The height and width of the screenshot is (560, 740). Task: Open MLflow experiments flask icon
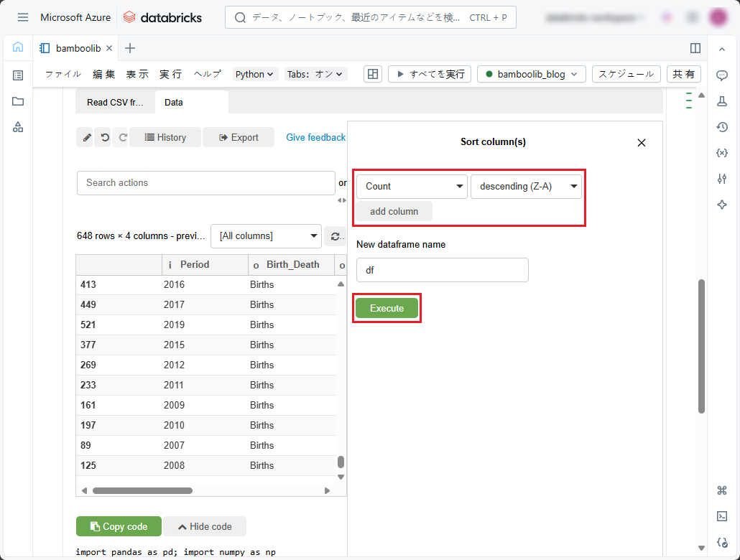pyautogui.click(x=722, y=101)
